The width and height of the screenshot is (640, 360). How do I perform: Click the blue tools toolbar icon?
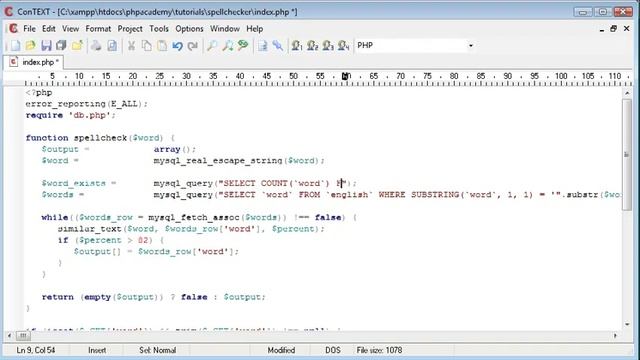pyautogui.click(x=278, y=45)
